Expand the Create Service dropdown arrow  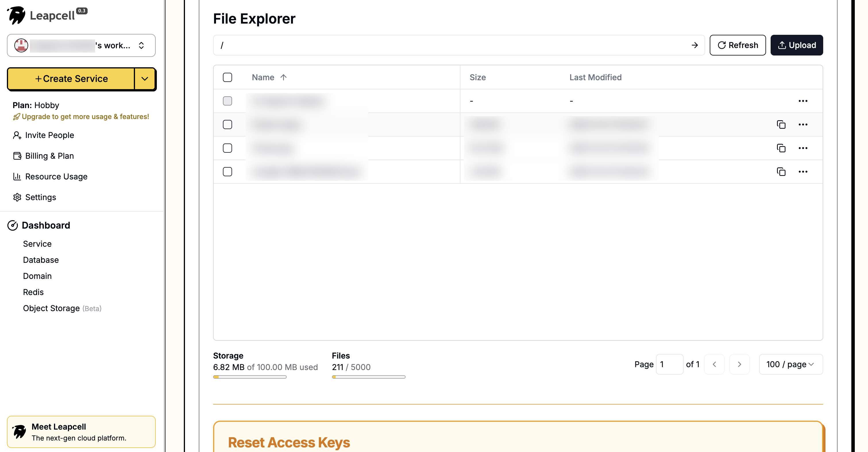pyautogui.click(x=145, y=79)
